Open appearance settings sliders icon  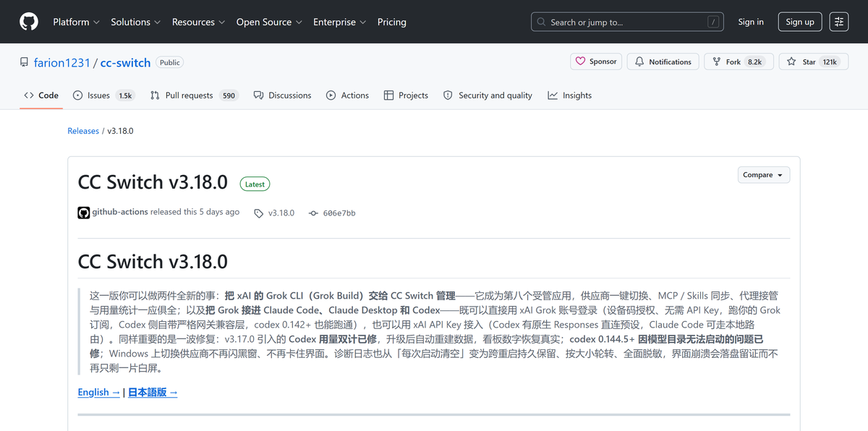839,22
